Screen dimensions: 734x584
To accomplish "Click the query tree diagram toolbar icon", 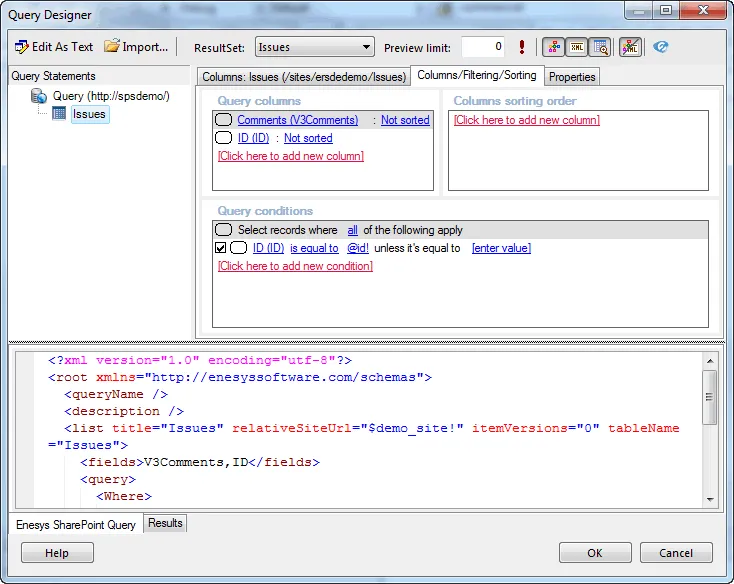I will click(x=553, y=47).
